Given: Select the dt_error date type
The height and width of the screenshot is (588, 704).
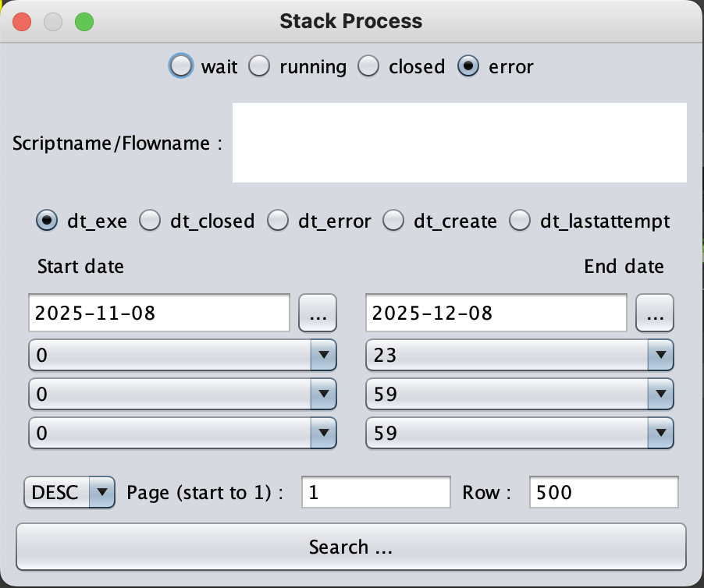Looking at the screenshot, I should click(278, 221).
